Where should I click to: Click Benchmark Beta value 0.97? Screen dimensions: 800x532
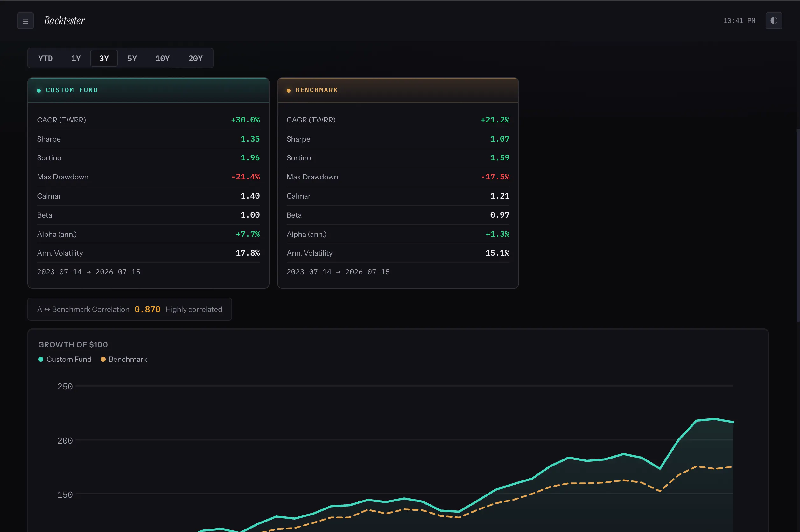click(x=500, y=215)
